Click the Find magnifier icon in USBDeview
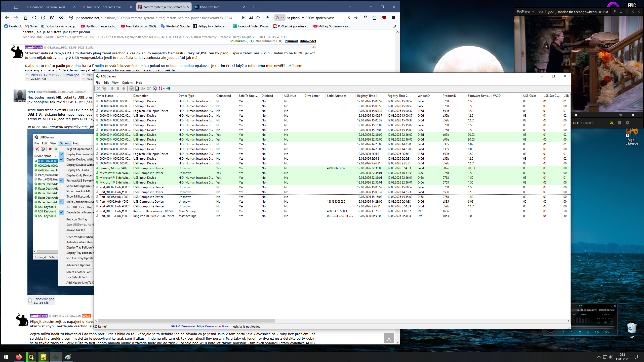 pos(155,88)
